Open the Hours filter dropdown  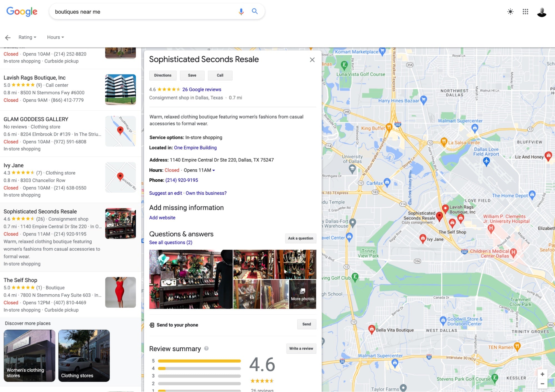55,37
